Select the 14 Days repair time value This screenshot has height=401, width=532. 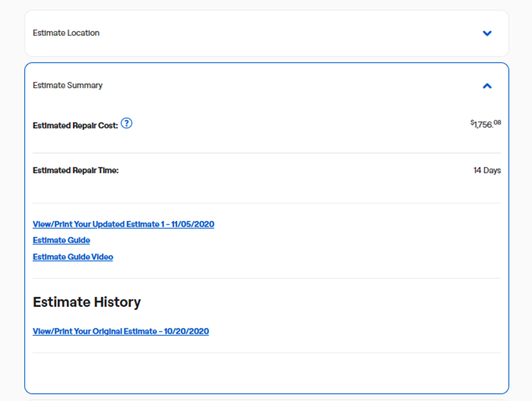click(x=487, y=170)
